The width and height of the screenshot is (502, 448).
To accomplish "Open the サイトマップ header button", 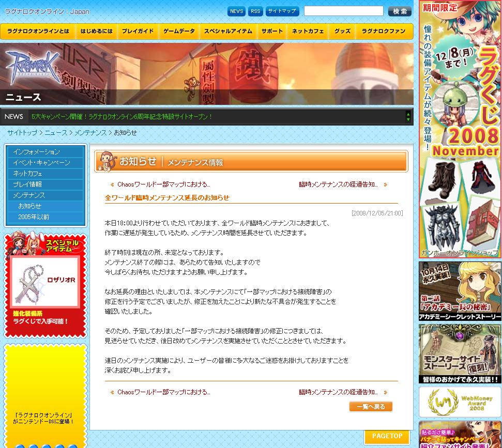I will pos(282,11).
